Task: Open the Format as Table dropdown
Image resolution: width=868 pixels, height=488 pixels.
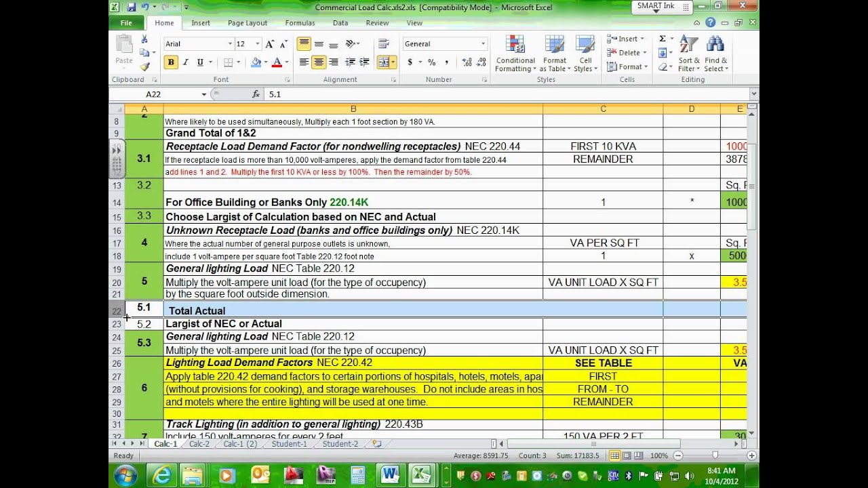Action: point(555,54)
